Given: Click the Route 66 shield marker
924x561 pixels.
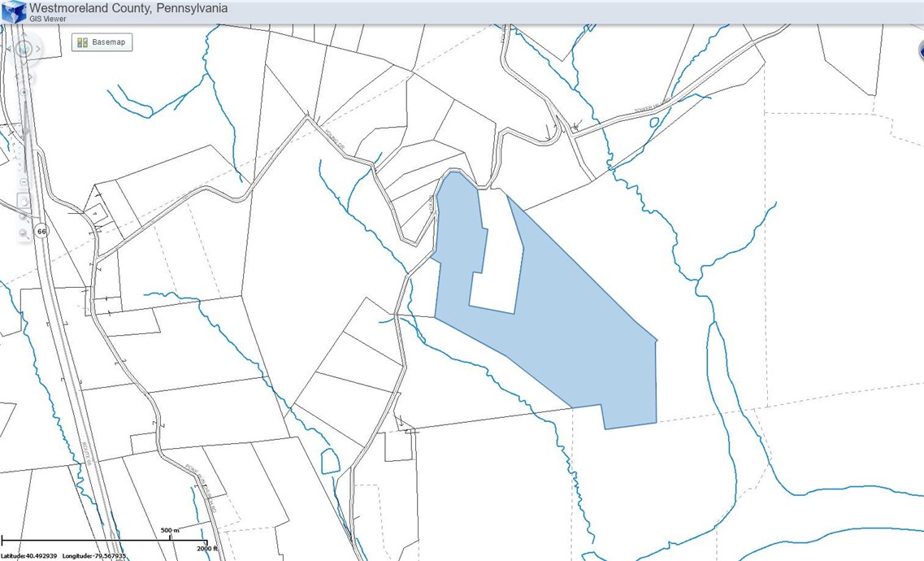Looking at the screenshot, I should point(41,232).
